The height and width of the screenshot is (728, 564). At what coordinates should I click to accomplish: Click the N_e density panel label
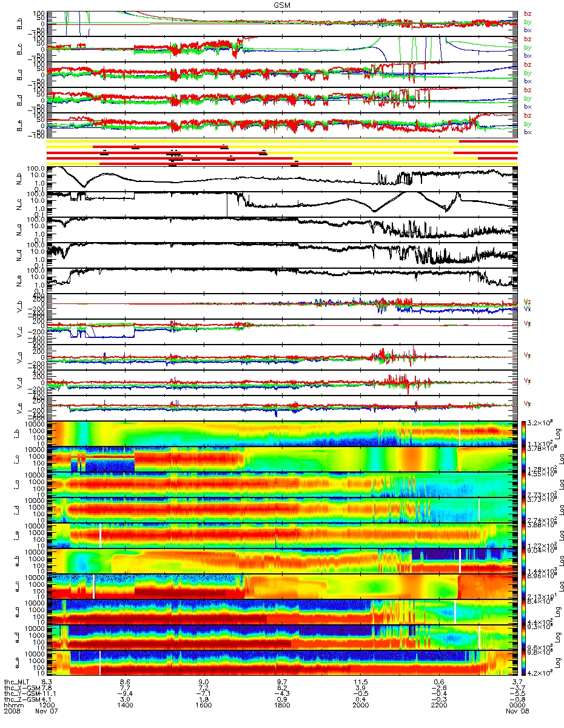(x=19, y=280)
